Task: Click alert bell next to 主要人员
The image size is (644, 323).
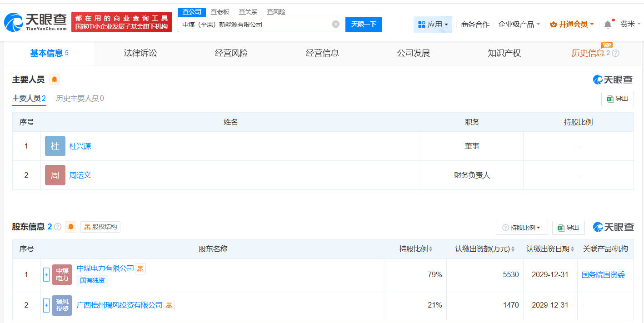Action: (x=55, y=80)
